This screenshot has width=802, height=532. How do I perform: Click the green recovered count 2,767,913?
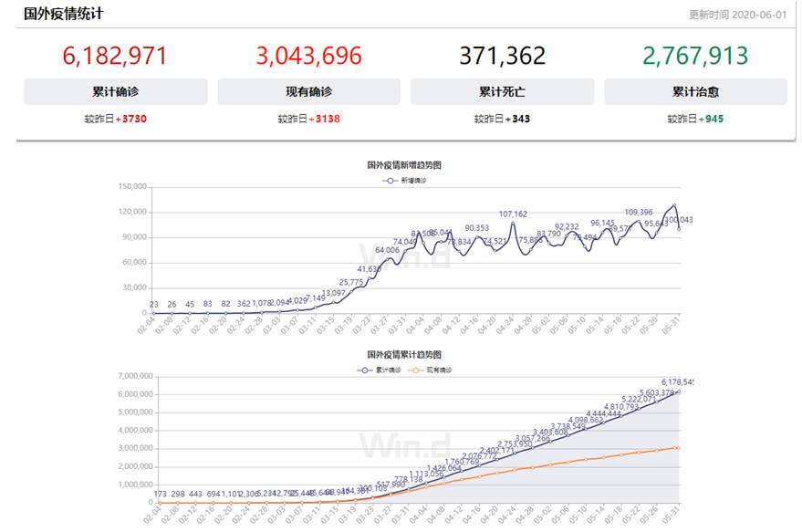point(695,56)
